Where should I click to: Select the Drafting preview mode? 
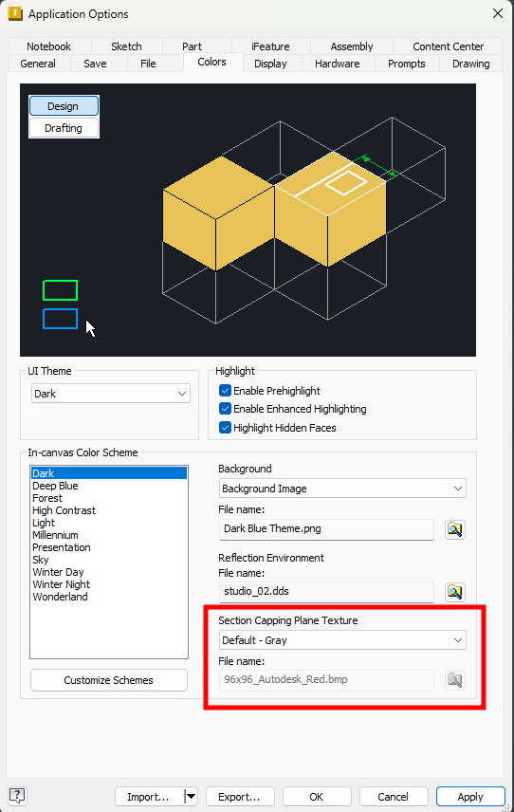(64, 128)
